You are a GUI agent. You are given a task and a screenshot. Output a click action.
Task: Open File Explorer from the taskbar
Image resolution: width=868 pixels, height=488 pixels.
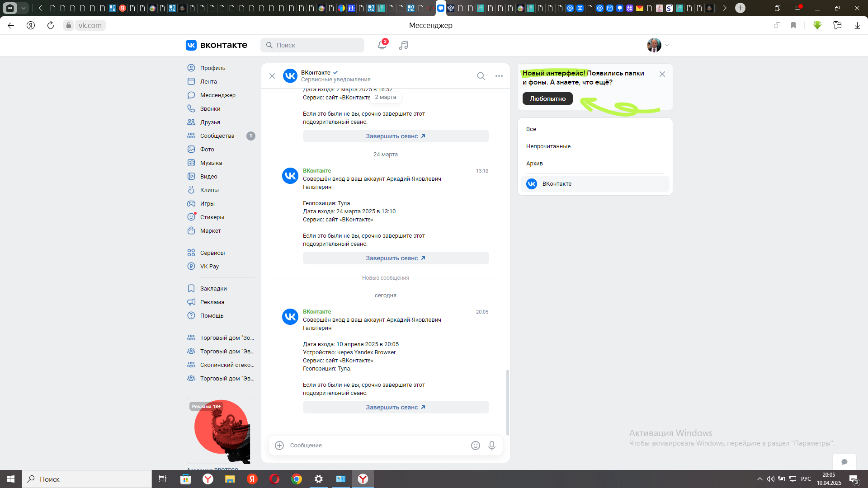coord(230,479)
